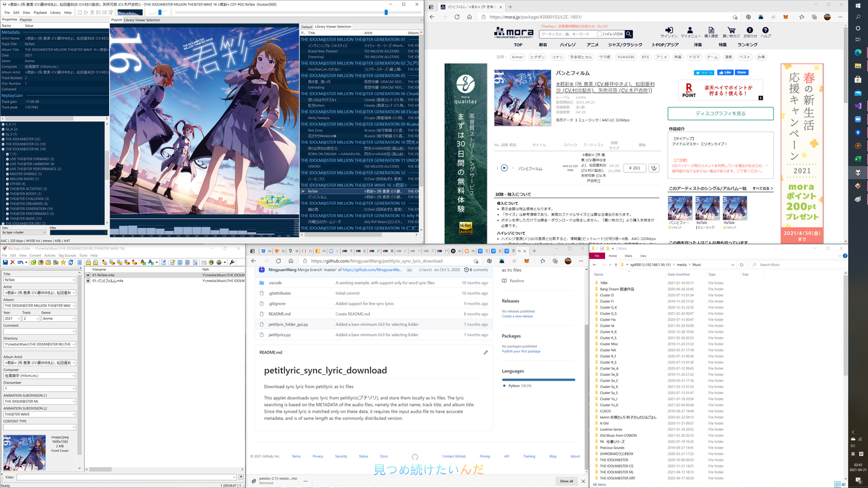Image resolution: width=868 pixels, height=488 pixels.
Task: Click the Edge icon on the taskbar
Action: 858,52
